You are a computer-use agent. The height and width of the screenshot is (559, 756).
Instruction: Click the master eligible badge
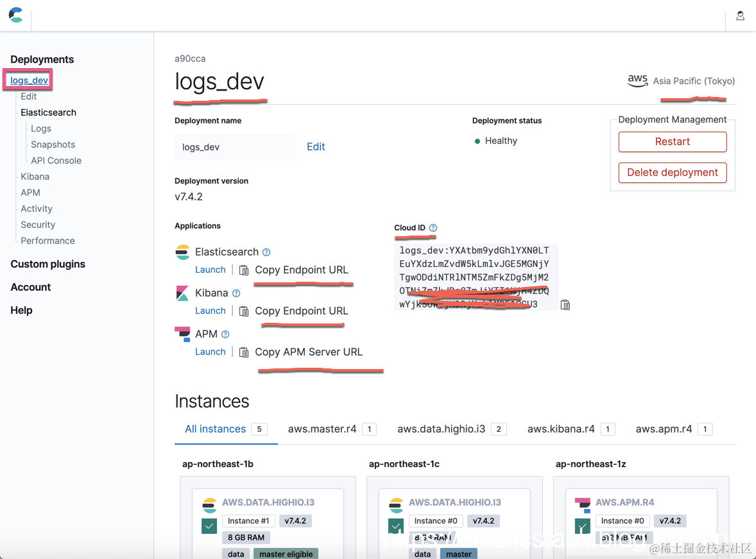tap(286, 554)
